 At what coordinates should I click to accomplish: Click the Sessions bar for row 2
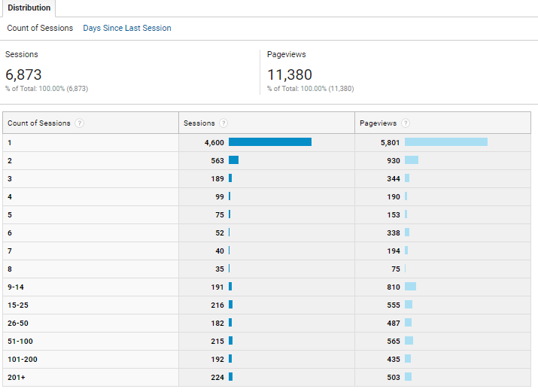pos(233,160)
